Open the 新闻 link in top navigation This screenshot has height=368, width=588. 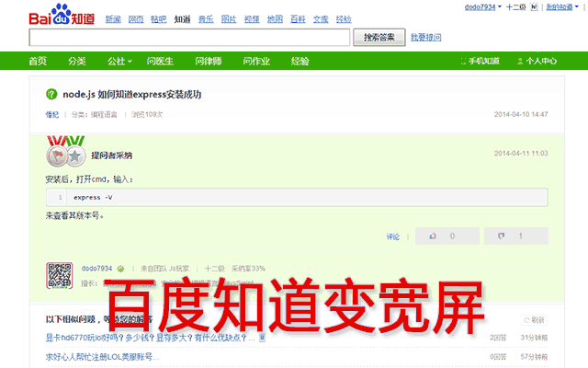[113, 19]
